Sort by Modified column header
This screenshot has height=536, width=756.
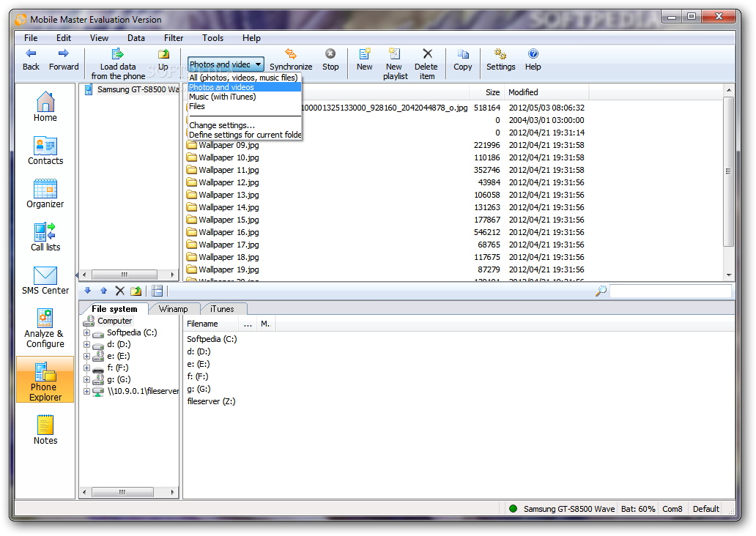click(x=546, y=92)
